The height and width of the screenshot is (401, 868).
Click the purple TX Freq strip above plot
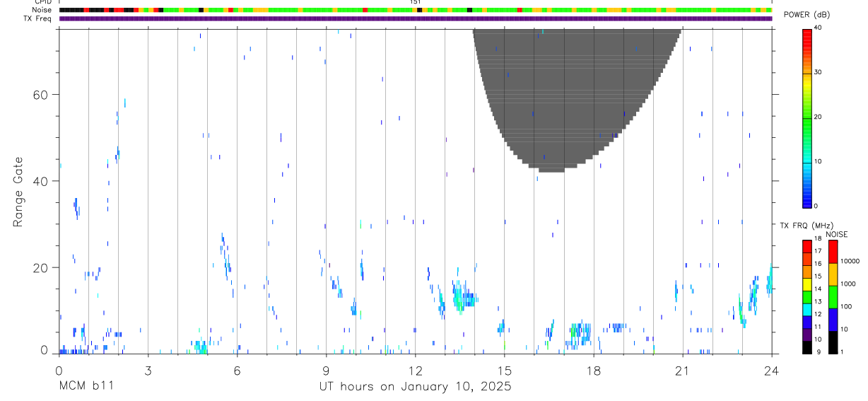(416, 18)
